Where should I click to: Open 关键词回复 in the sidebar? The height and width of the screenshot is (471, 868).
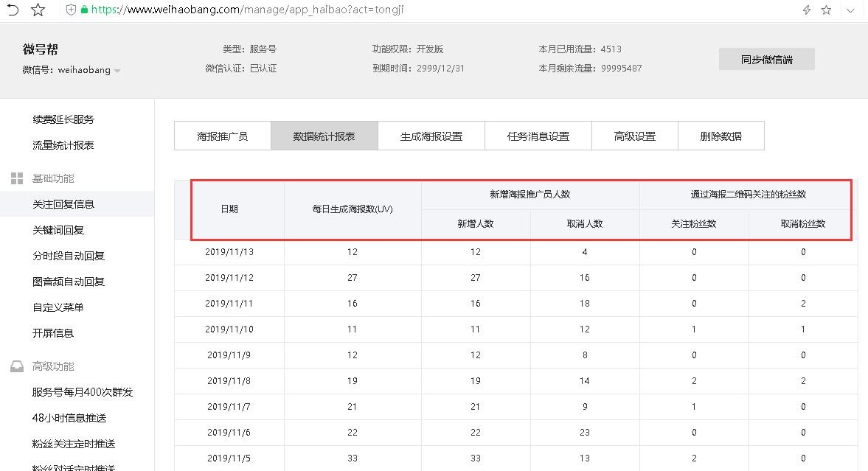(58, 230)
